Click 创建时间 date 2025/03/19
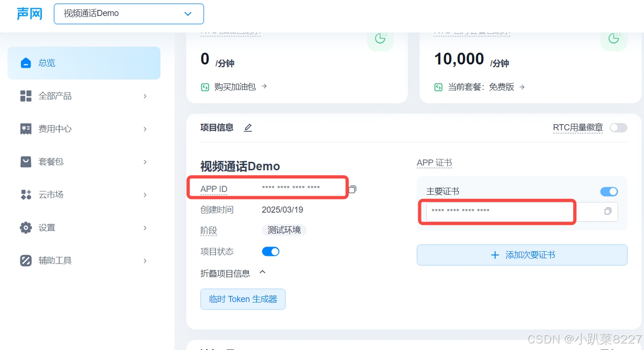Screen dimensions: 644x350 pos(282,210)
